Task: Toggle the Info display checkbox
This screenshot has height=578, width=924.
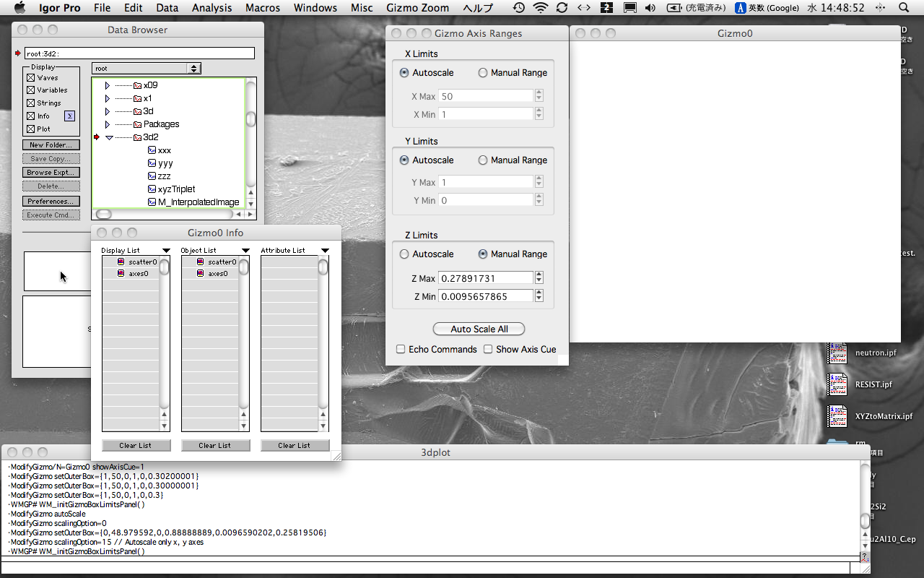Action: [31, 116]
